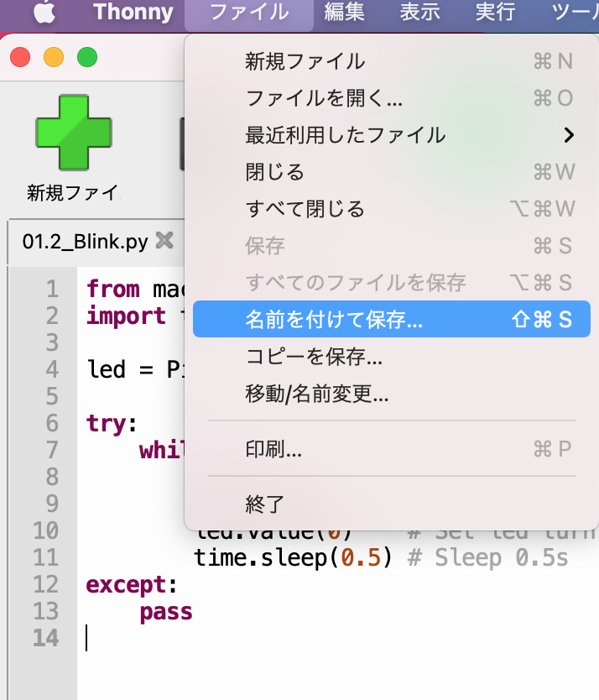The height and width of the screenshot is (700, 599).
Task: Click the 'except:' line in editor
Action: click(132, 584)
